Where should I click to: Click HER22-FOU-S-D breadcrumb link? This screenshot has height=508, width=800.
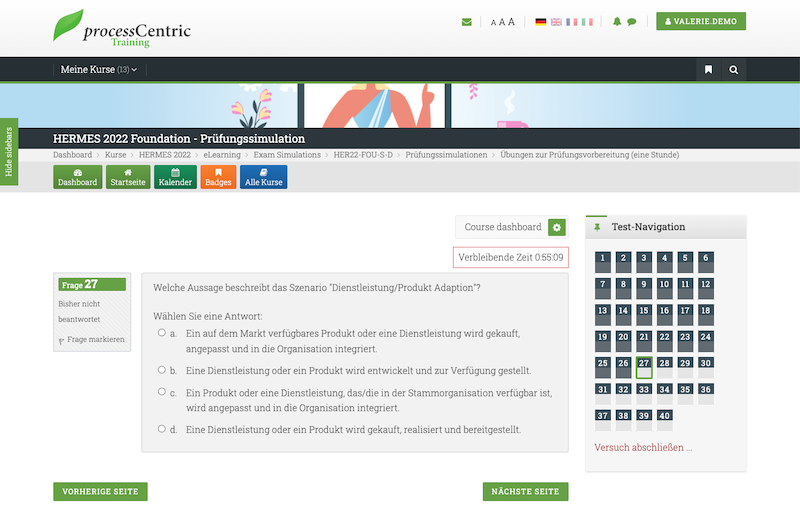[x=363, y=155]
